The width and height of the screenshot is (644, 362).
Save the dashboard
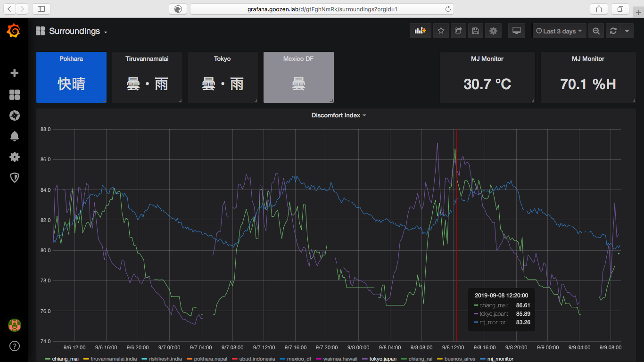(x=476, y=31)
